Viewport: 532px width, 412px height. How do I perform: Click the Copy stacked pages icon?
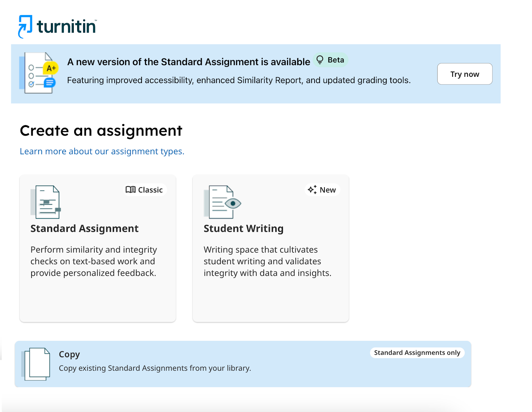click(37, 364)
